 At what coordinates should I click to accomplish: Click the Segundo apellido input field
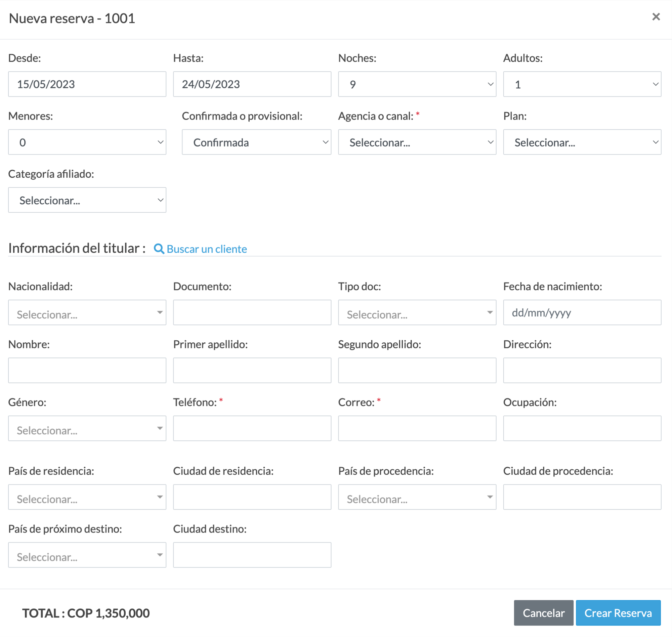(417, 371)
